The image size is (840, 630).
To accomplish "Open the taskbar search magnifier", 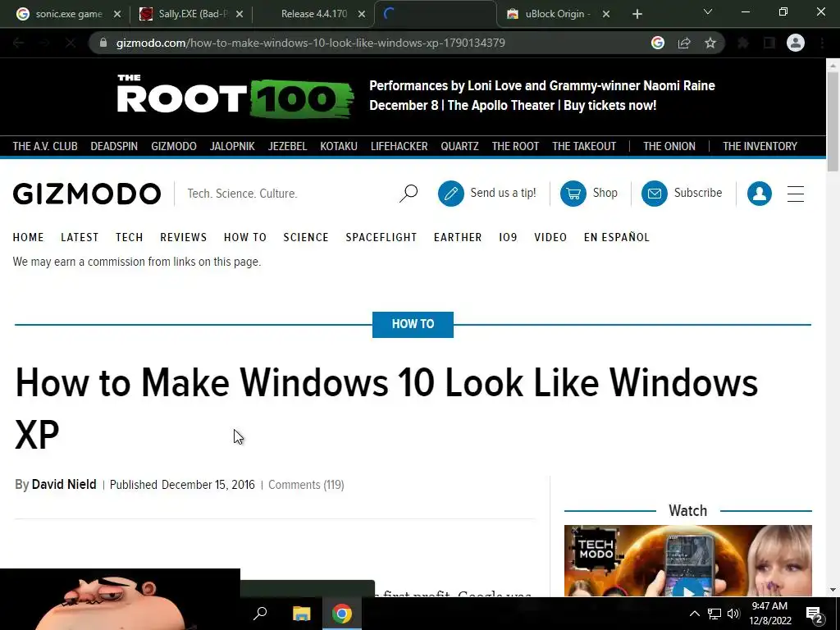I will tap(260, 614).
